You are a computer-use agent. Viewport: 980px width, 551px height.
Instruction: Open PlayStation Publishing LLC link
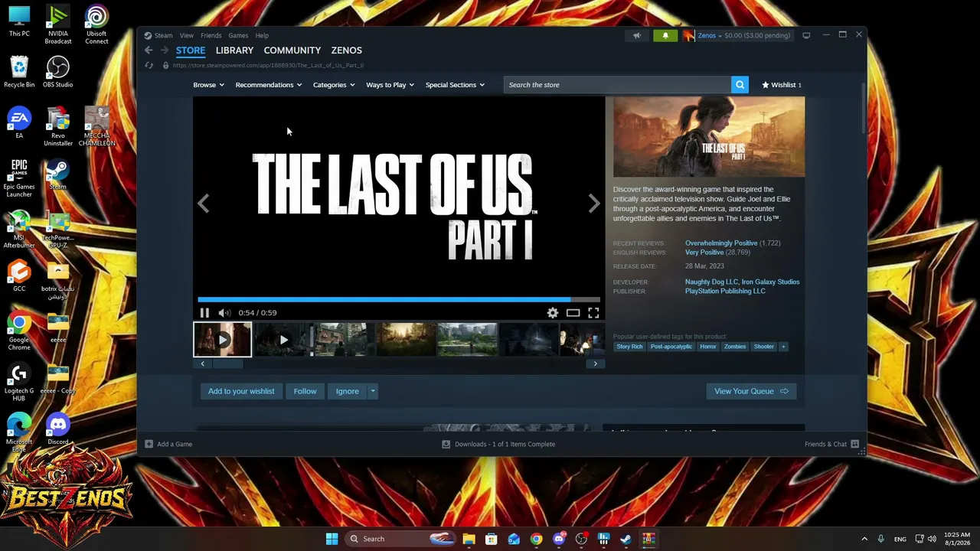(725, 291)
